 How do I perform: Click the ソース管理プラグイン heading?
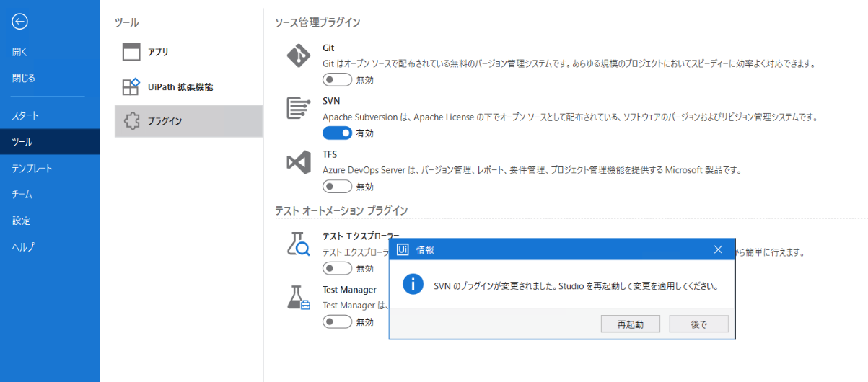pos(317,22)
